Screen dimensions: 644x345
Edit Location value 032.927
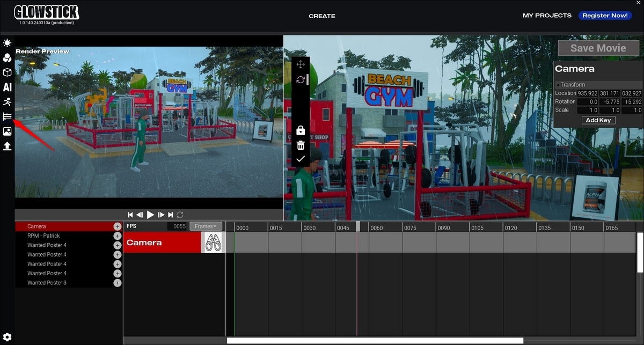(632, 93)
